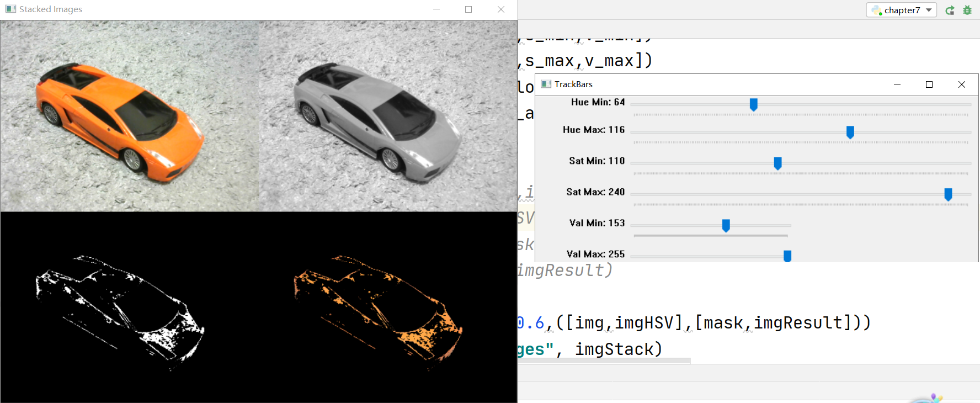This screenshot has width=980, height=403.
Task: Click the original orange car image
Action: coord(130,116)
